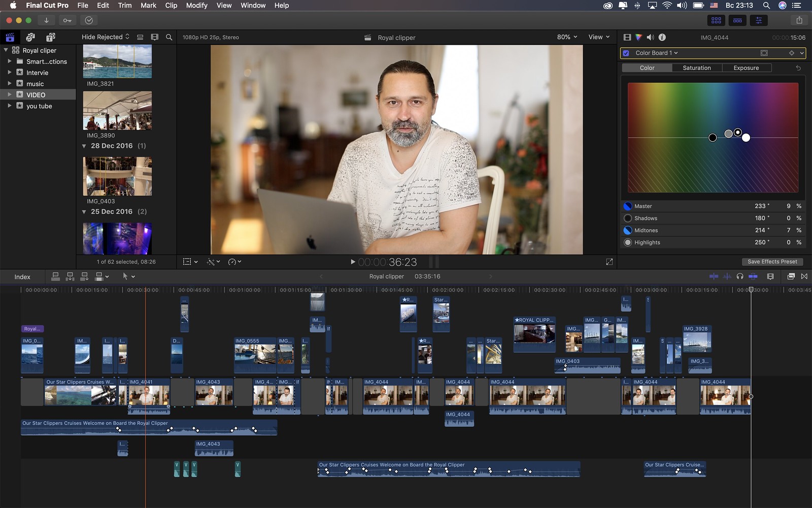
Task: Open the enhancement magic wand menu
Action: tap(213, 262)
